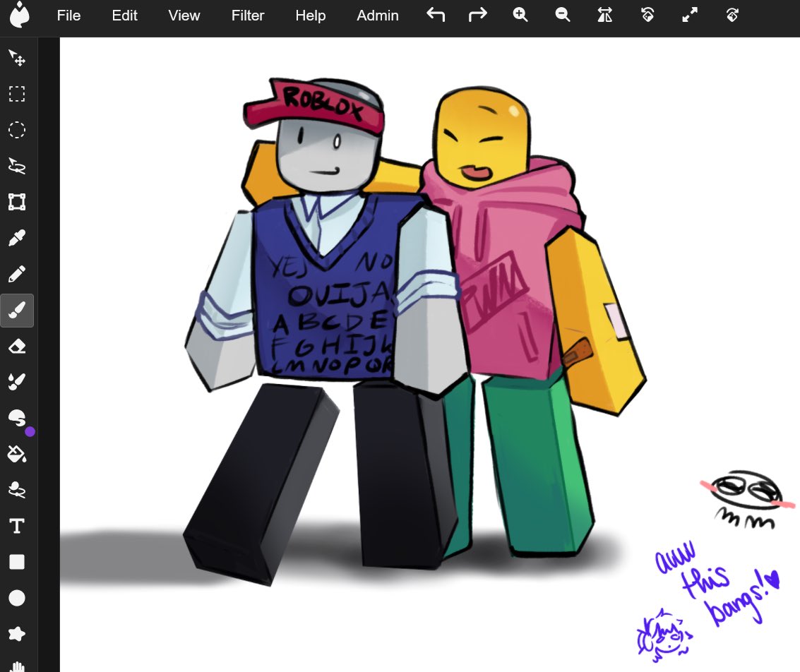Click the Undo arrow
The height and width of the screenshot is (672, 800).
tap(436, 15)
